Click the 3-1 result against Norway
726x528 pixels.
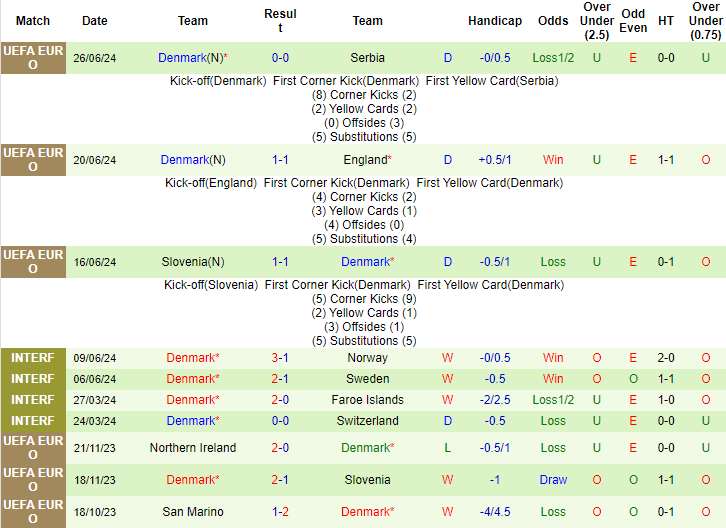point(280,358)
